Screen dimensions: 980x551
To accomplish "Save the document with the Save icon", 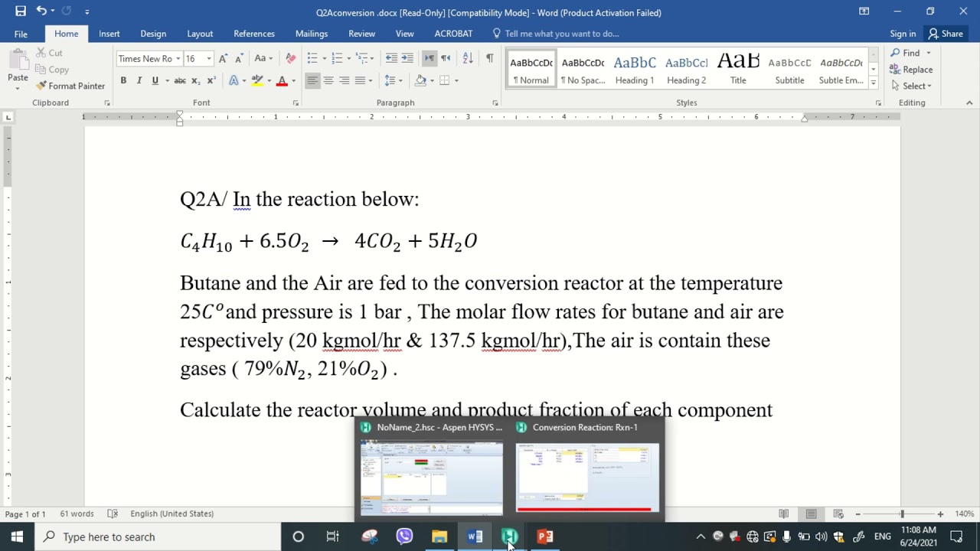I will pyautogui.click(x=21, y=11).
